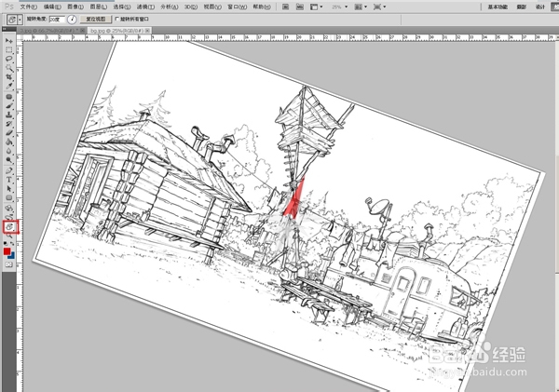559x392 pixels.
Task: Click the red foreground color swatch
Action: pyautogui.click(x=7, y=251)
